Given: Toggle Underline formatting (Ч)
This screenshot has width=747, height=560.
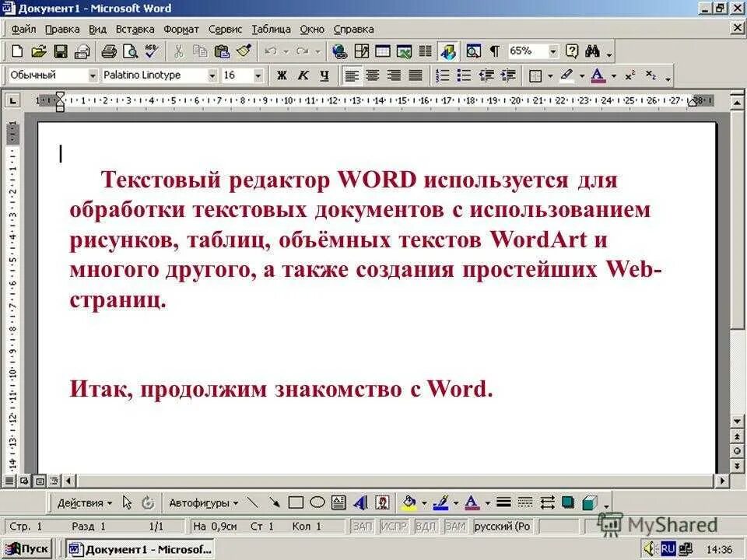Looking at the screenshot, I should (325, 75).
